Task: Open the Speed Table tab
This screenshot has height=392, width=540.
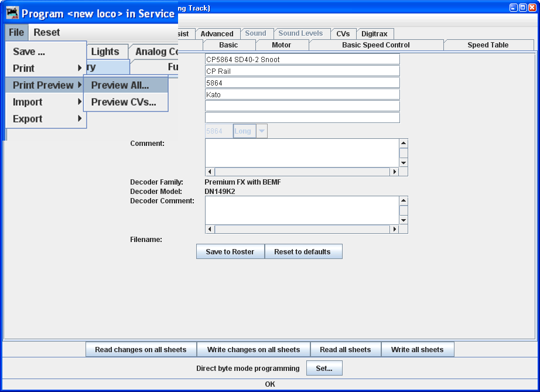Action: click(488, 45)
